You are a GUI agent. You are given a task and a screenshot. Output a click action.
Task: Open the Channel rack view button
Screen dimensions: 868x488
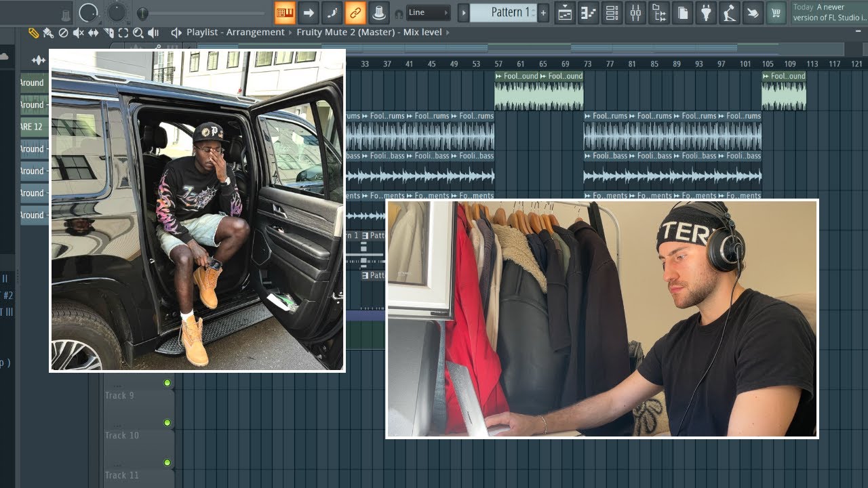[x=612, y=12]
